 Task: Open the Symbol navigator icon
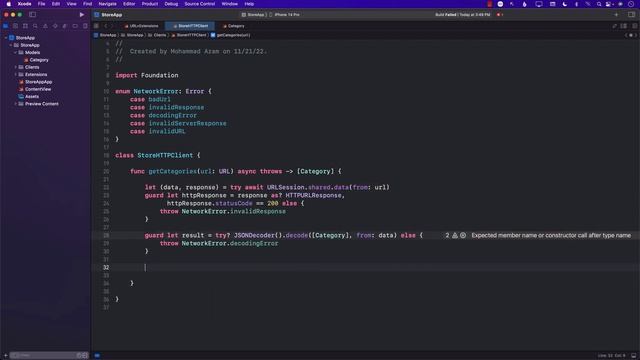pyautogui.click(x=25, y=26)
